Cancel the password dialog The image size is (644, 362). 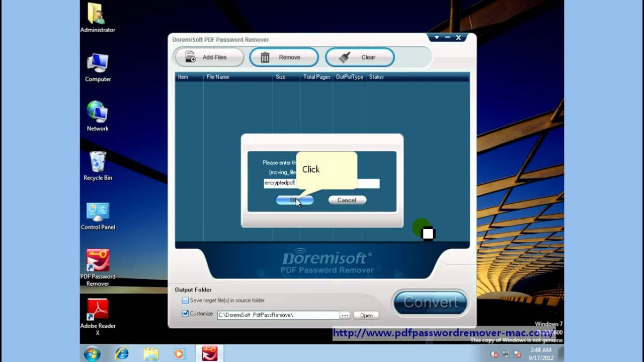347,200
